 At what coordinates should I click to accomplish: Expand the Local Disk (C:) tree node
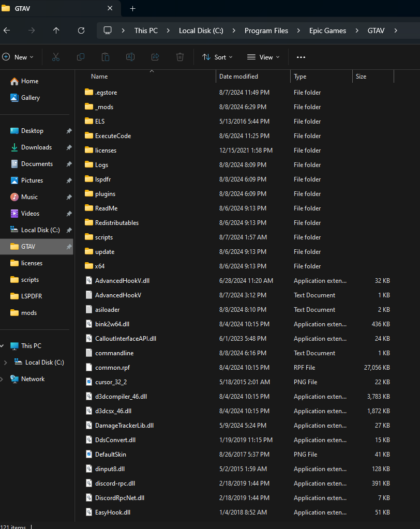coord(5,362)
